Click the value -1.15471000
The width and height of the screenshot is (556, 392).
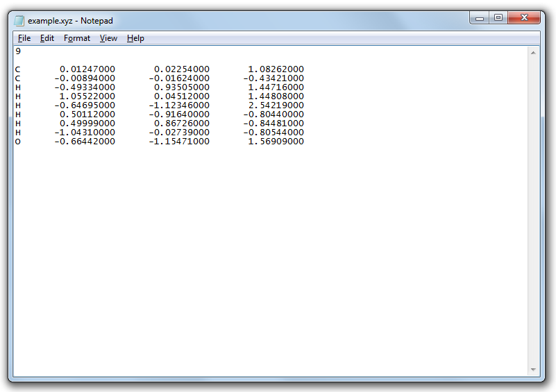click(179, 142)
